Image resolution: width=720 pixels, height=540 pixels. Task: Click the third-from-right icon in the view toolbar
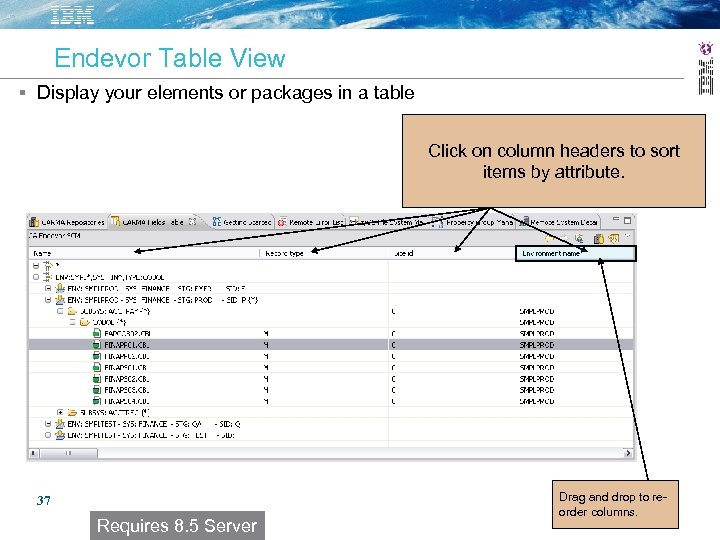598,238
